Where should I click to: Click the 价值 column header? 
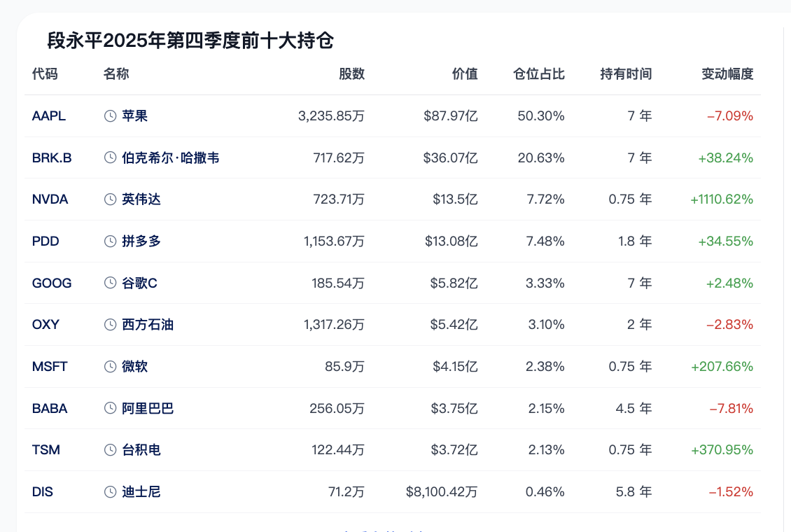click(x=465, y=74)
